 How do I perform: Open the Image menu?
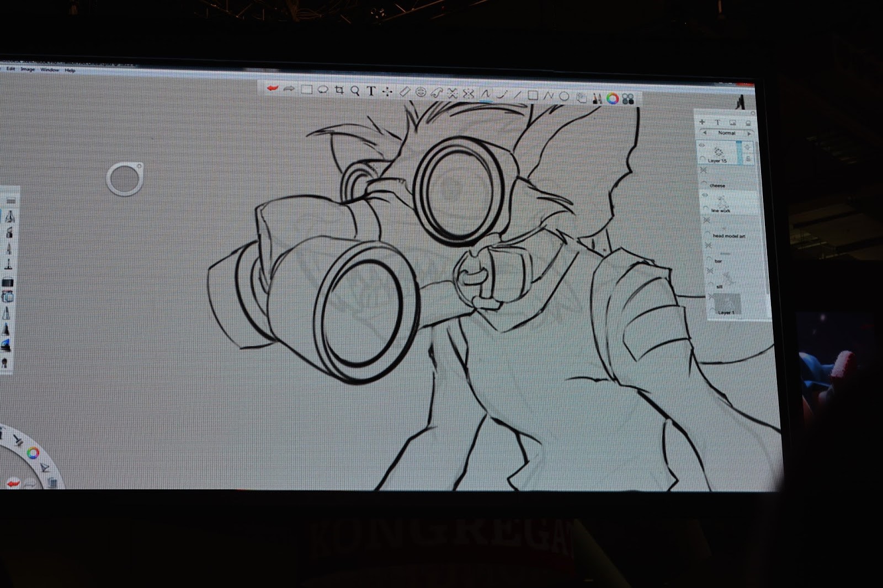tap(28, 70)
